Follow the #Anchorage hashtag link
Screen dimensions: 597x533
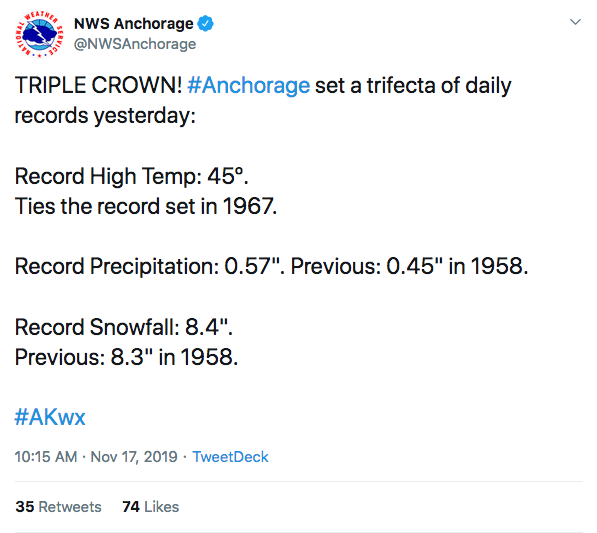(249, 85)
